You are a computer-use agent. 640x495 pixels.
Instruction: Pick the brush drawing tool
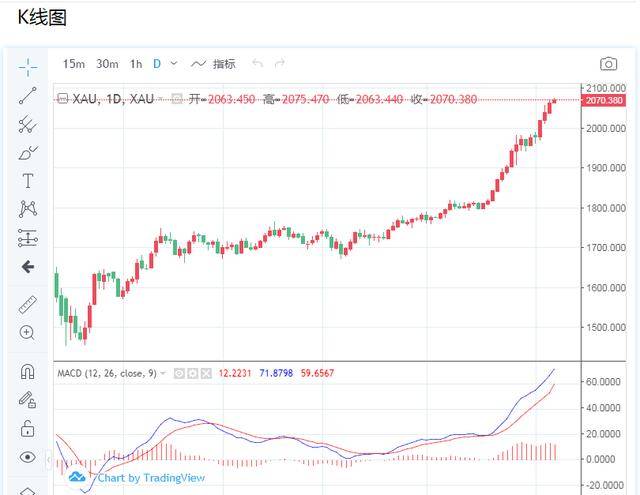point(28,153)
